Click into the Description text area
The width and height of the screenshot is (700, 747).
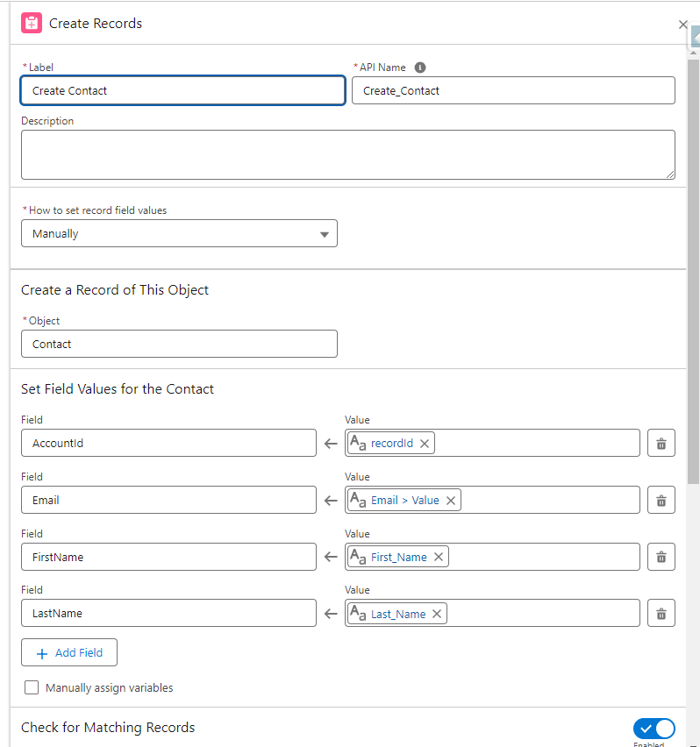tap(347, 154)
